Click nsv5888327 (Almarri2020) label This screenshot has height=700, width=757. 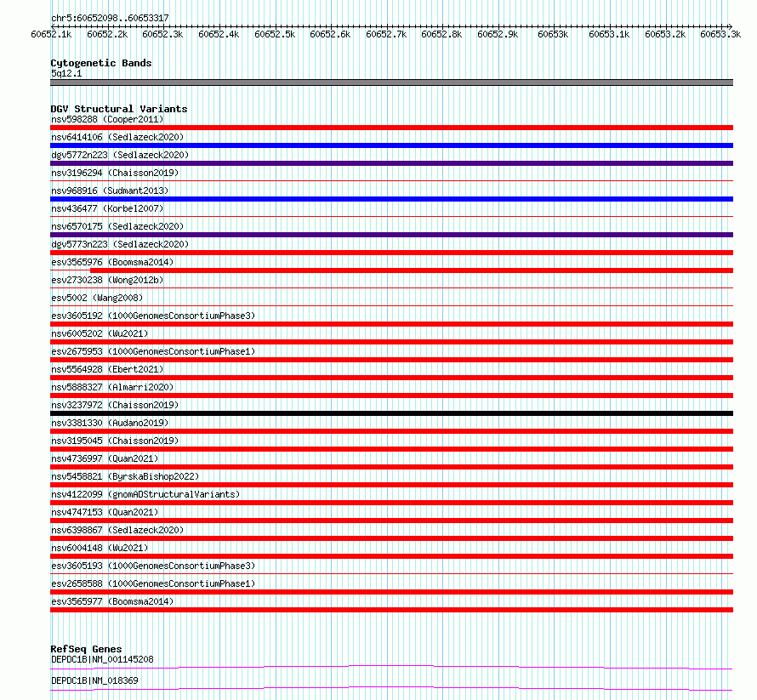pyautogui.click(x=112, y=387)
